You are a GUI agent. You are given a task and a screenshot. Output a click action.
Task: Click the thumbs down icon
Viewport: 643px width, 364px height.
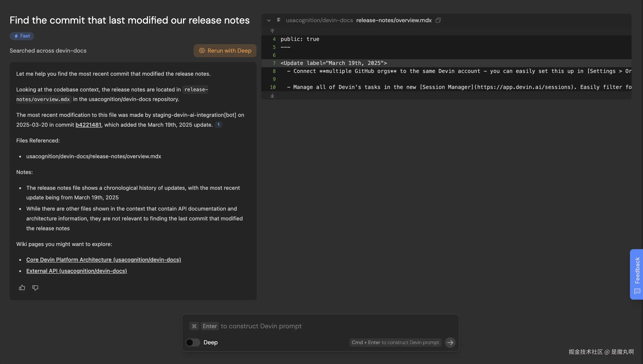(x=35, y=287)
